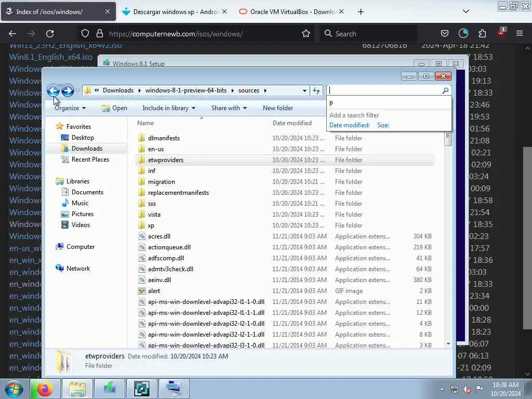Close the Index of /isos/windows/ tab
Screen dimensions: 532x399
pyautogui.click(x=107, y=11)
